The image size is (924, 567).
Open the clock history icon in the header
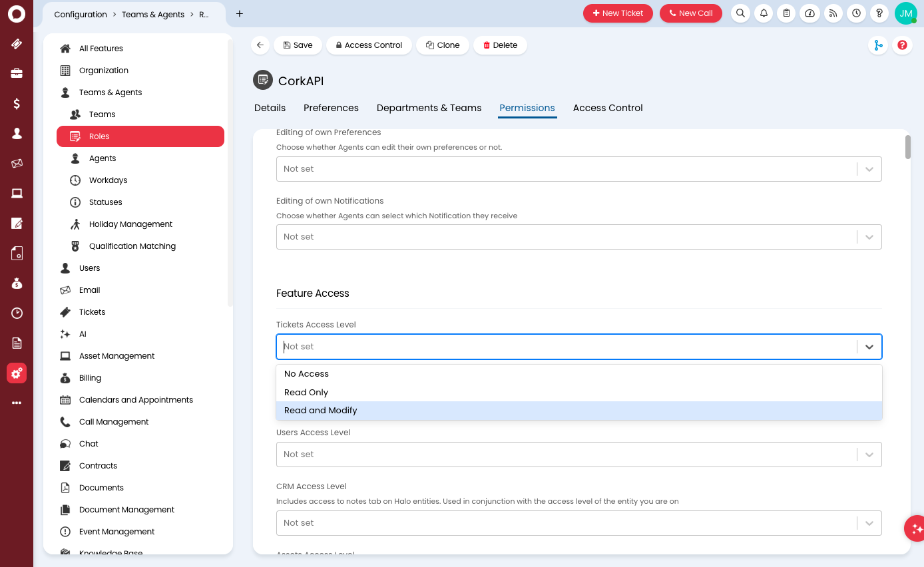pyautogui.click(x=856, y=13)
